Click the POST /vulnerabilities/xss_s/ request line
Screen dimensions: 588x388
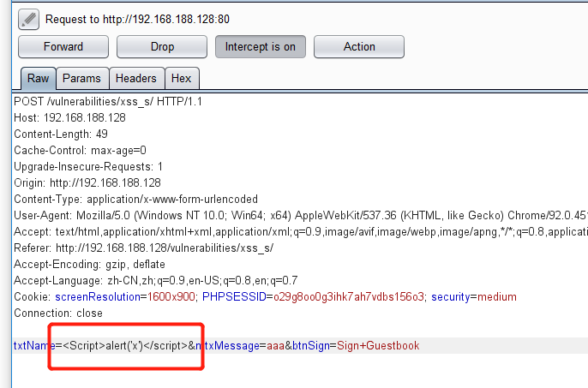[x=108, y=102]
